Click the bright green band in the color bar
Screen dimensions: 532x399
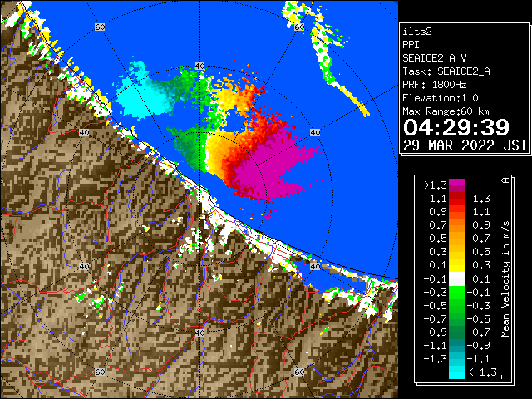pyautogui.click(x=457, y=293)
